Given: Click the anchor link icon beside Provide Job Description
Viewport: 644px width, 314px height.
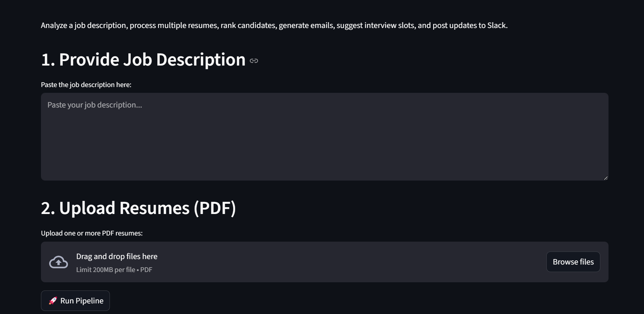Looking at the screenshot, I should (x=254, y=61).
